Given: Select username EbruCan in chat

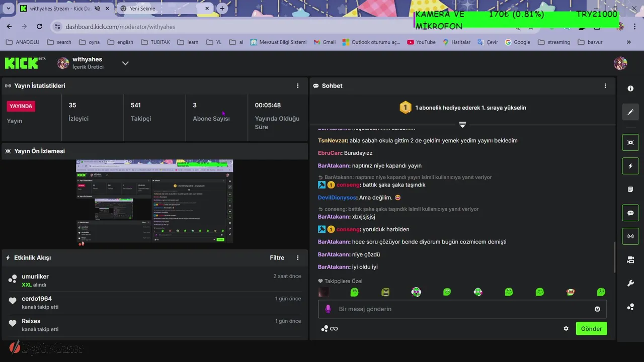Looking at the screenshot, I should point(330,153).
